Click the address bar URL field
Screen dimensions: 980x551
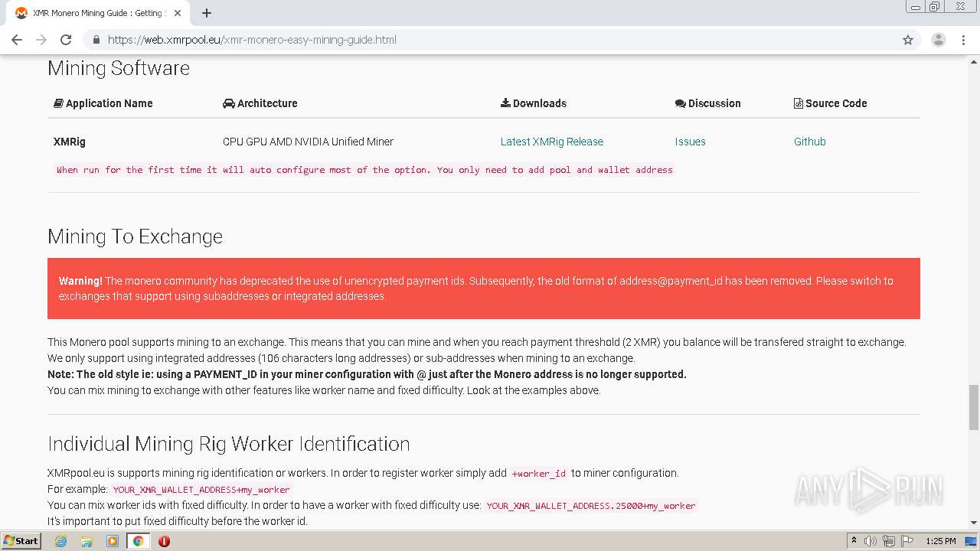498,40
